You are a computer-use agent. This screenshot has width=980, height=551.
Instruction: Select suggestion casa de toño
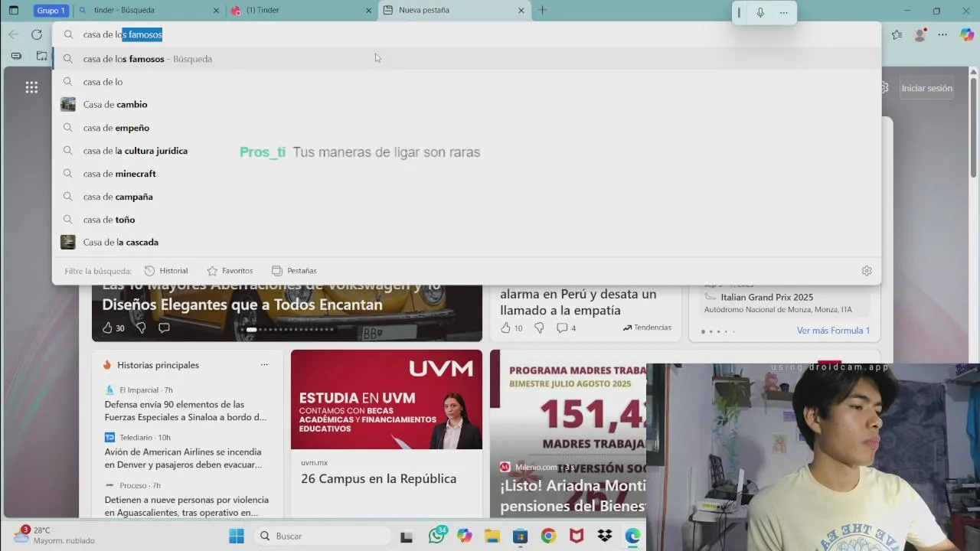466,220
